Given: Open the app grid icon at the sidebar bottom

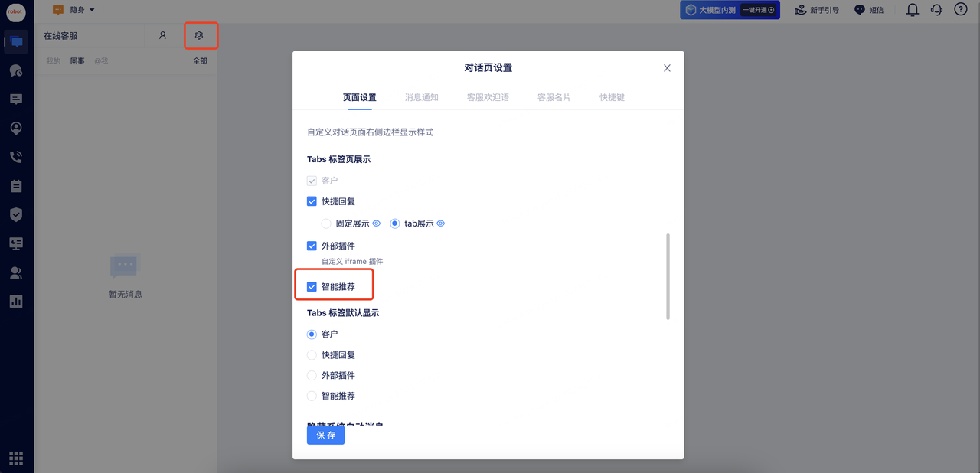Looking at the screenshot, I should 16,458.
